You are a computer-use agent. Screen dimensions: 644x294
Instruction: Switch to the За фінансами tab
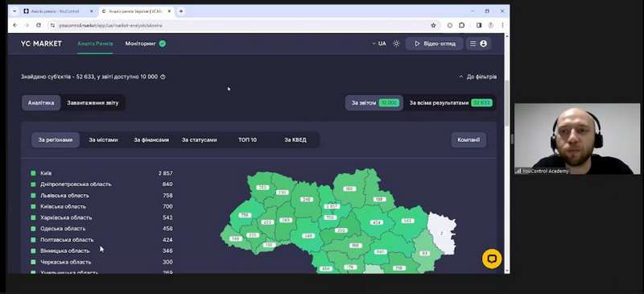[x=151, y=140]
